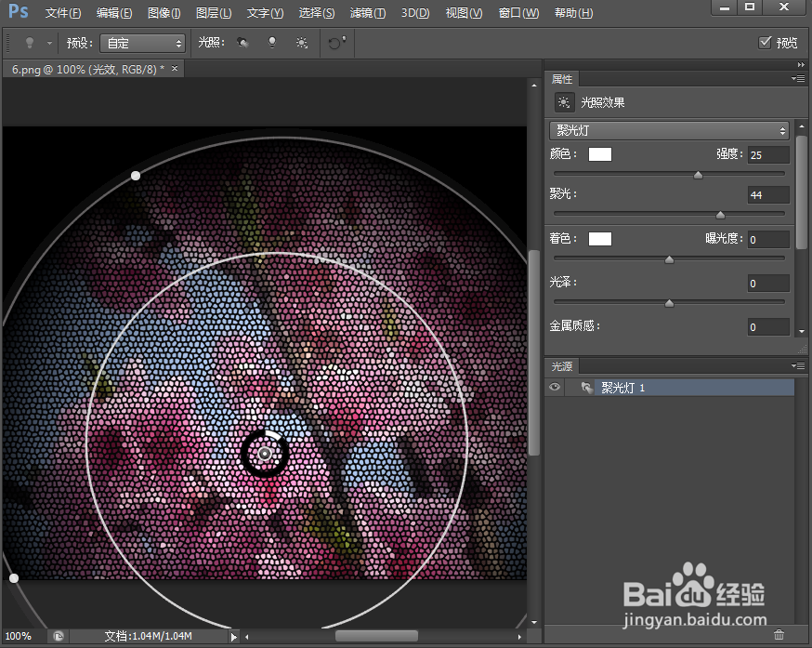This screenshot has width=812, height=648.
Task: Click the canvas scroll down arrow
Action: tap(534, 622)
